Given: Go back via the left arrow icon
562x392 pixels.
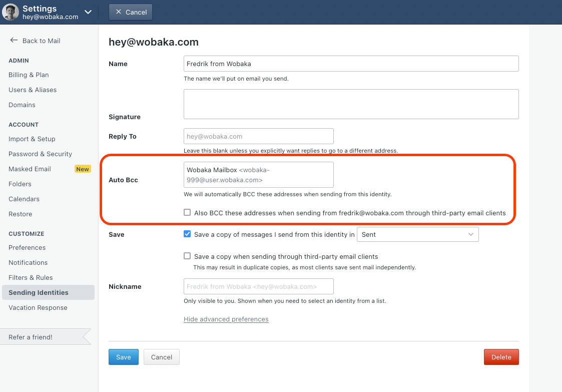Looking at the screenshot, I should click(x=14, y=41).
